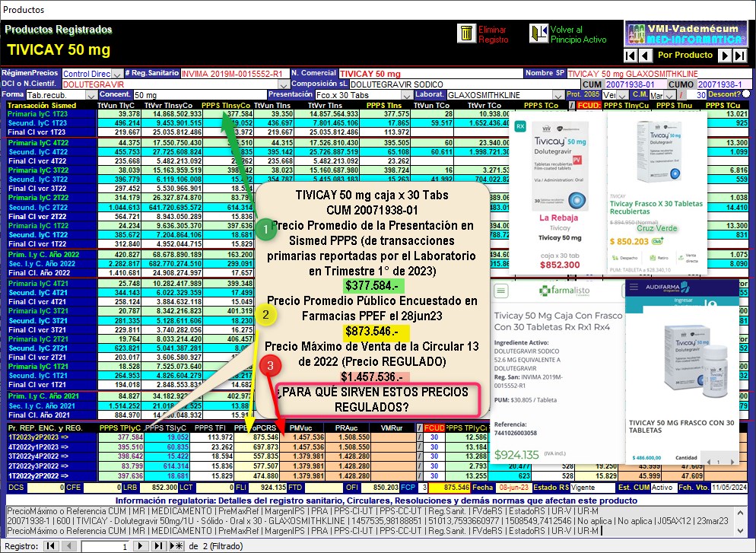Open the RégimenPrecios dropdown
Image resolution: width=756 pixels, height=553 pixels.
pyautogui.click(x=116, y=74)
